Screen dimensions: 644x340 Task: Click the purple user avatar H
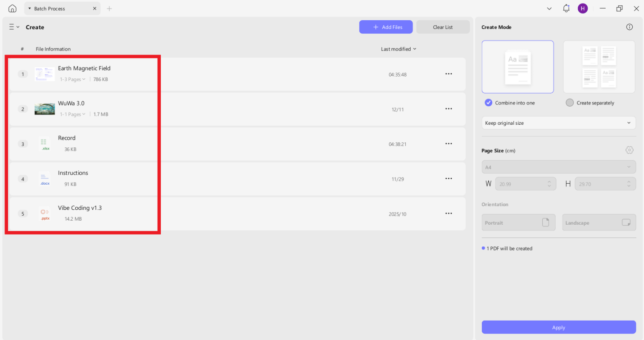[x=583, y=9]
